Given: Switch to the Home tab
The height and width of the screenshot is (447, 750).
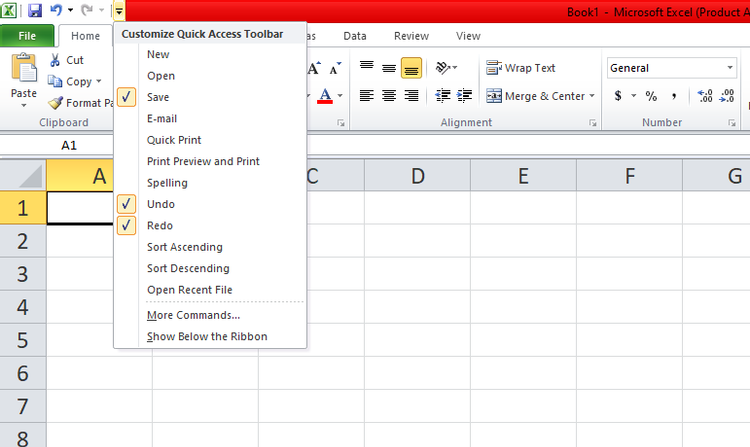Looking at the screenshot, I should coord(85,36).
